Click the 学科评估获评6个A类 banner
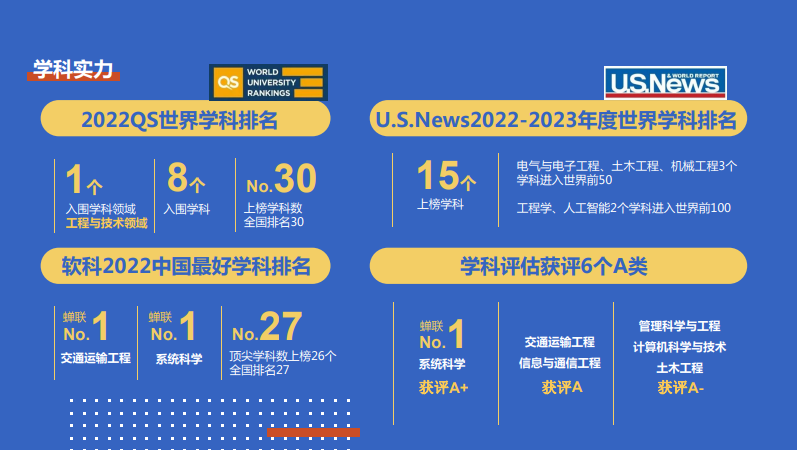797x450 pixels. pos(558,266)
